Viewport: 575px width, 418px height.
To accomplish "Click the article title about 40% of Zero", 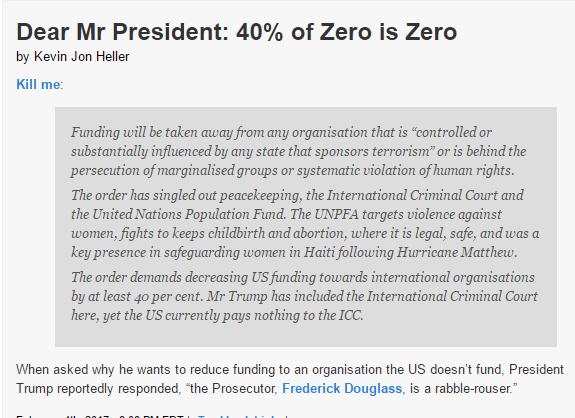I will (x=237, y=32).
